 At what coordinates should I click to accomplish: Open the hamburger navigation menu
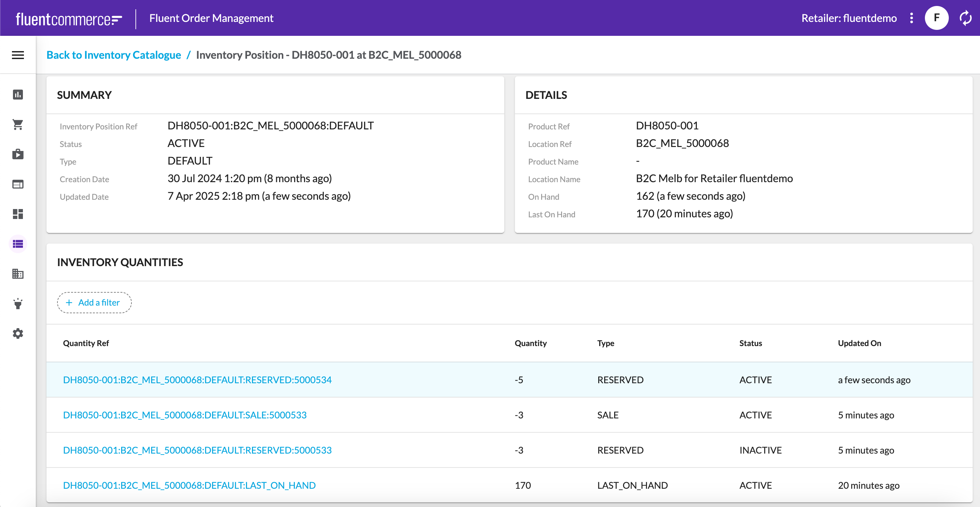pos(18,55)
